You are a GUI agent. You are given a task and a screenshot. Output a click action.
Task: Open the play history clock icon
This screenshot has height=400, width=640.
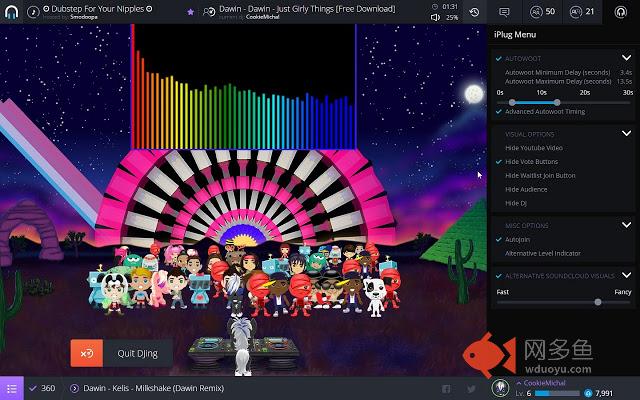point(474,12)
